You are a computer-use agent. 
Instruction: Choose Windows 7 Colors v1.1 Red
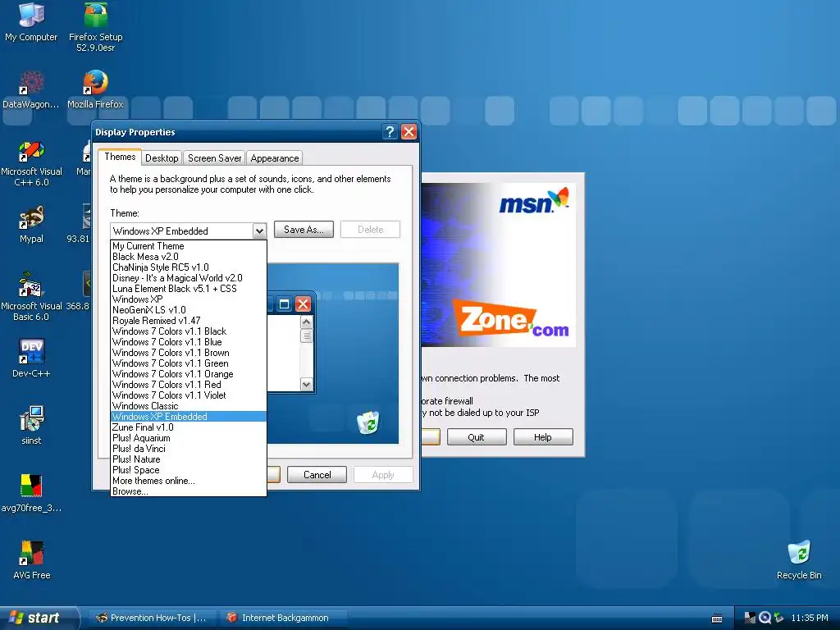click(x=188, y=385)
